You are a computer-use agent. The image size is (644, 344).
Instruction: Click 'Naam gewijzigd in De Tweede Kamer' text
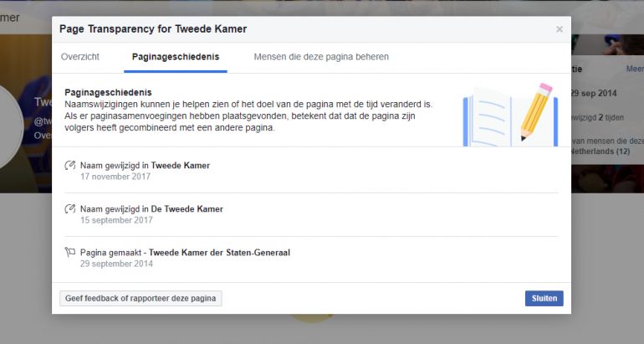coord(151,208)
